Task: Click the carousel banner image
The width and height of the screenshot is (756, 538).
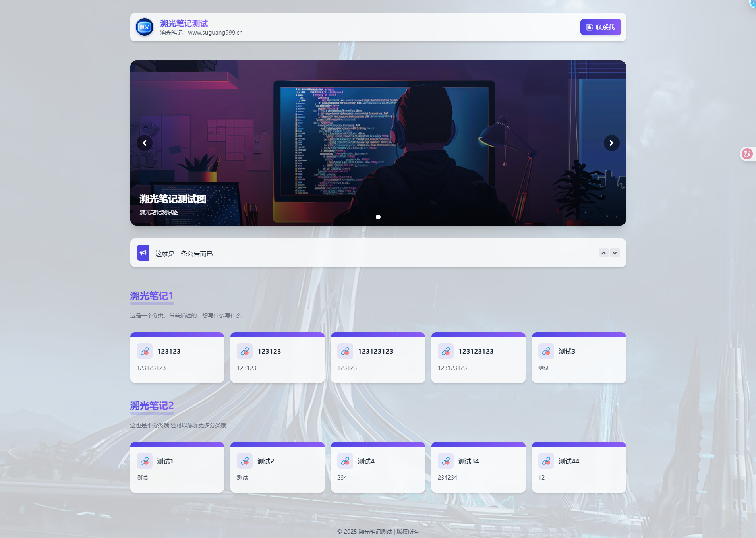Action: [377, 119]
